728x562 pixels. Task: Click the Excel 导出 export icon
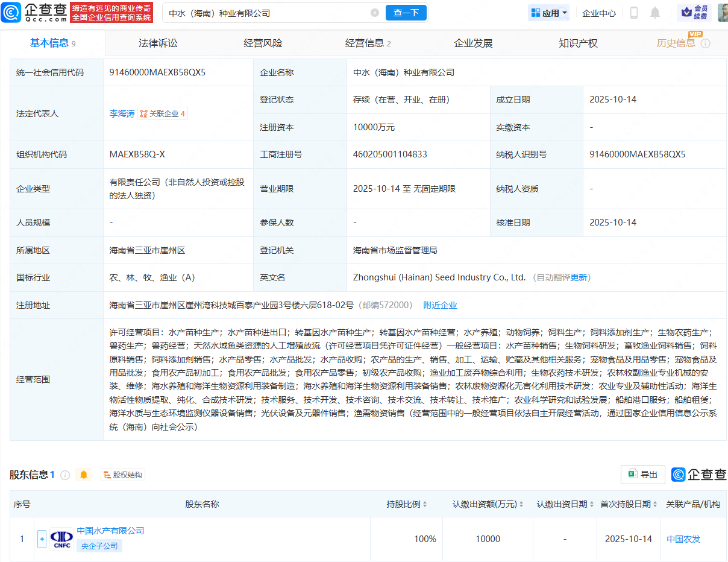pos(642,475)
